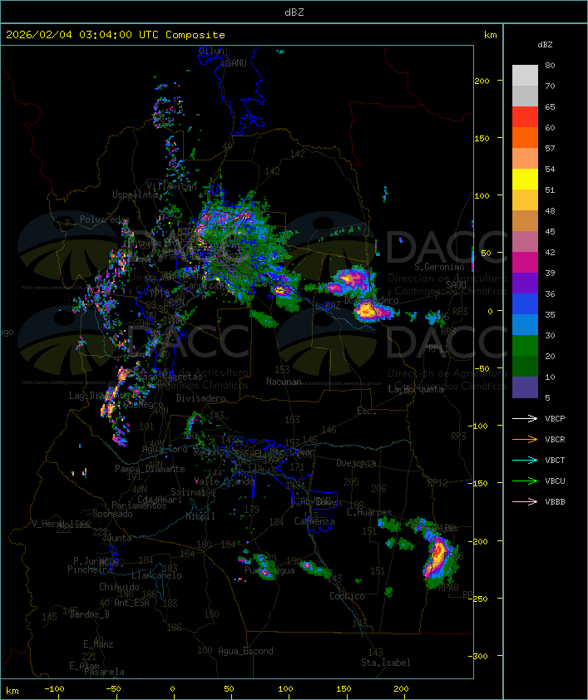Click the S.Geronimo map label
The height and width of the screenshot is (700, 588).
tap(439, 267)
